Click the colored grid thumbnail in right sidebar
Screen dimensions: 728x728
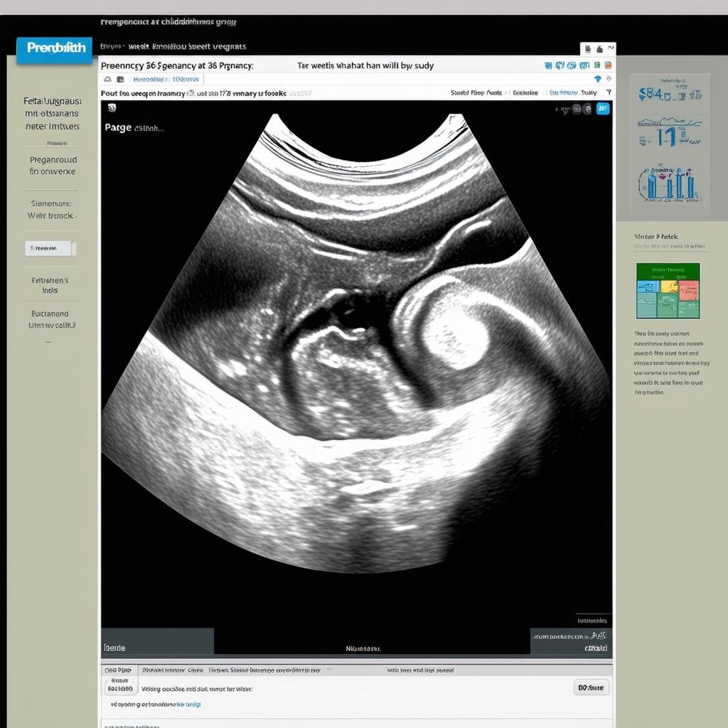coord(668,291)
